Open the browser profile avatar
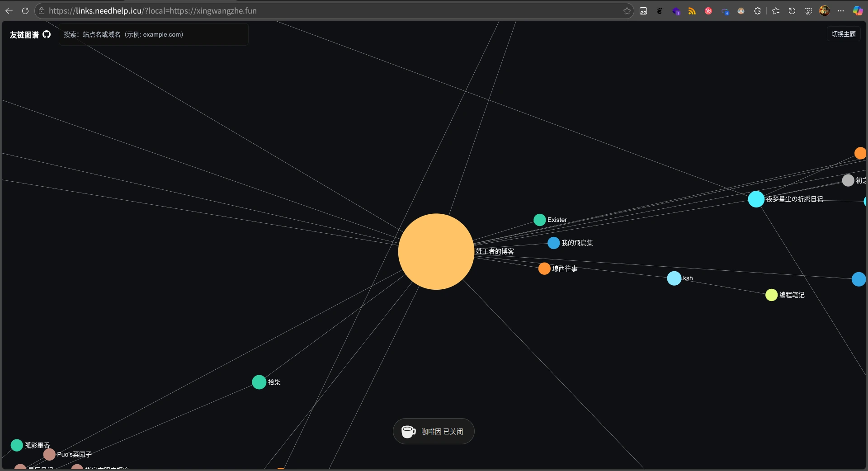 point(825,11)
